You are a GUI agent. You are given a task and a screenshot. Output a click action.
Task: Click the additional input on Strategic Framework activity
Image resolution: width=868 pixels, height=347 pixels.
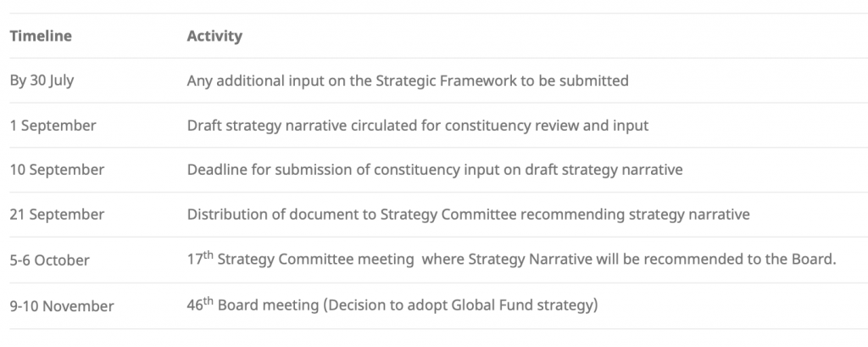[x=408, y=81]
